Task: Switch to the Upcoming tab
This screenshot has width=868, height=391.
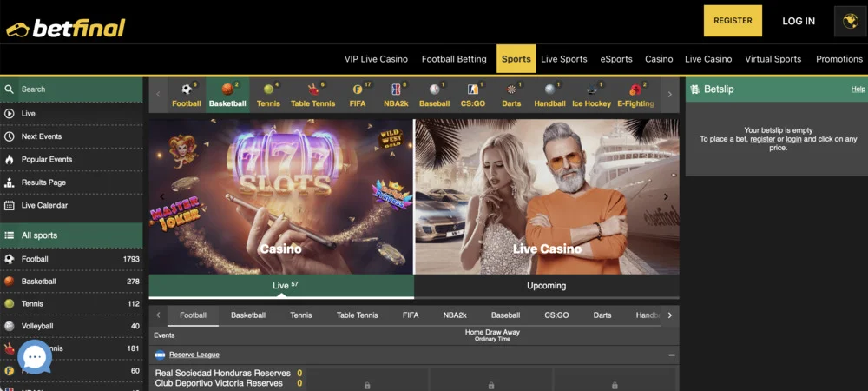Action: tap(546, 286)
